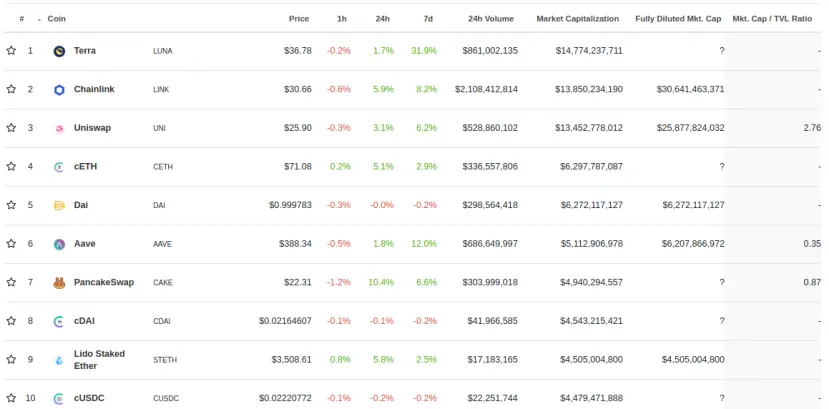Screen dimensions: 829x409
Task: Click Lido Staked Ether price $3,508.61
Action: click(292, 359)
